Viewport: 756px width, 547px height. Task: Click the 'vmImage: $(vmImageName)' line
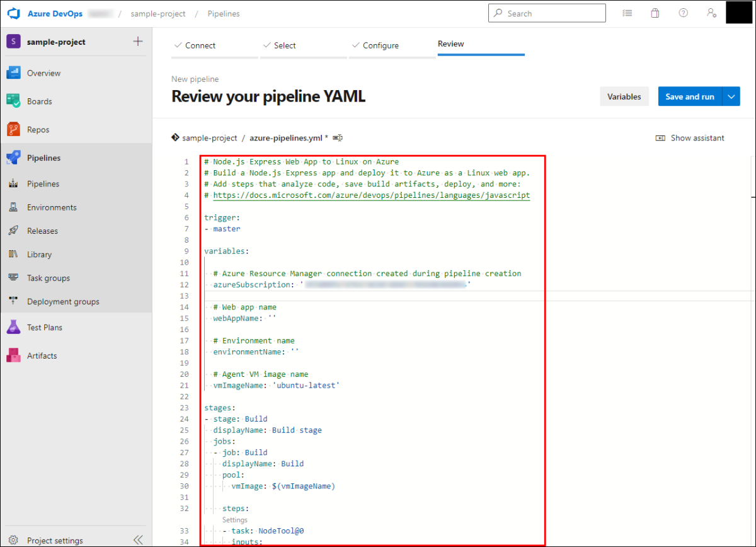(283, 486)
